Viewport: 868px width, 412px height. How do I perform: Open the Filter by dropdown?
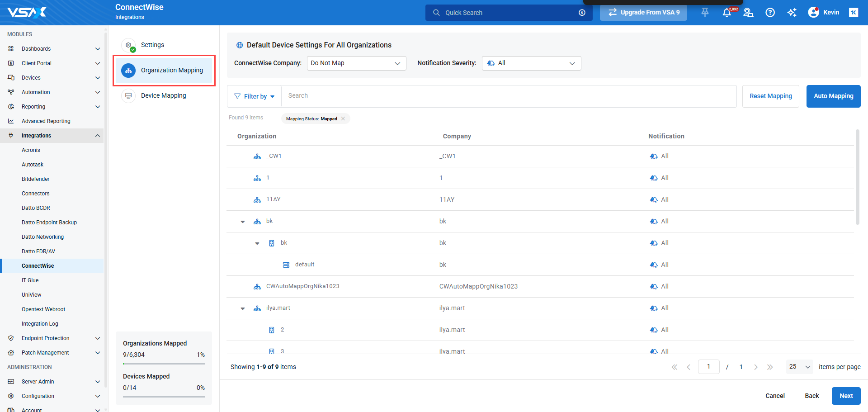click(254, 96)
